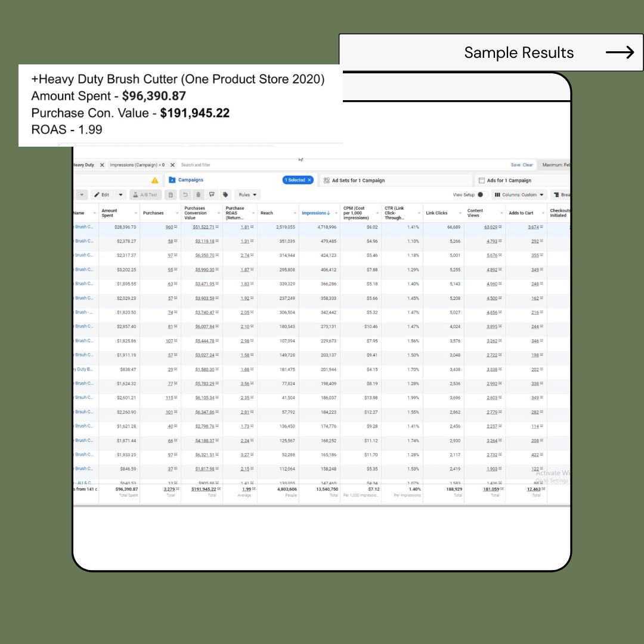This screenshot has width=644, height=644.
Task: Click the trash delete icon
Action: [199, 194]
